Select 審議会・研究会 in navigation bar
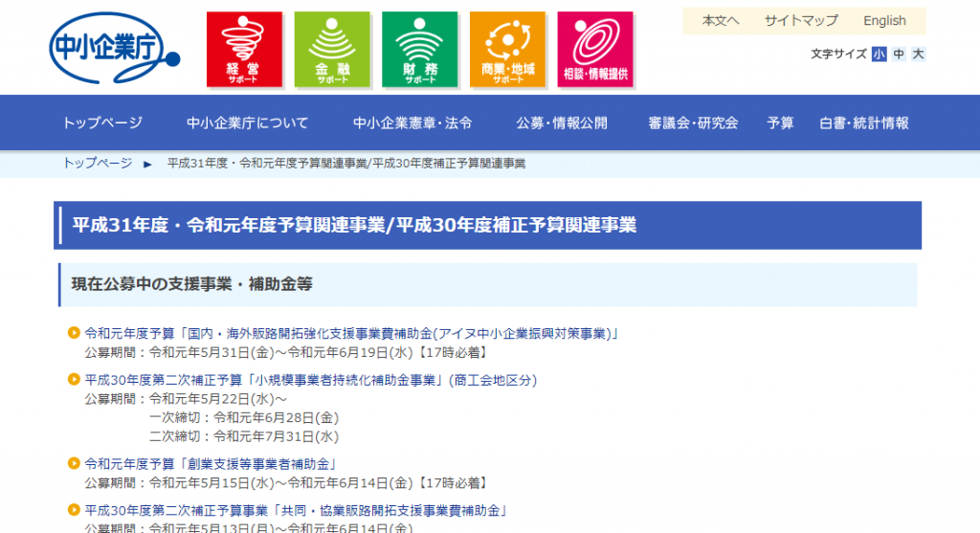 [x=693, y=122]
